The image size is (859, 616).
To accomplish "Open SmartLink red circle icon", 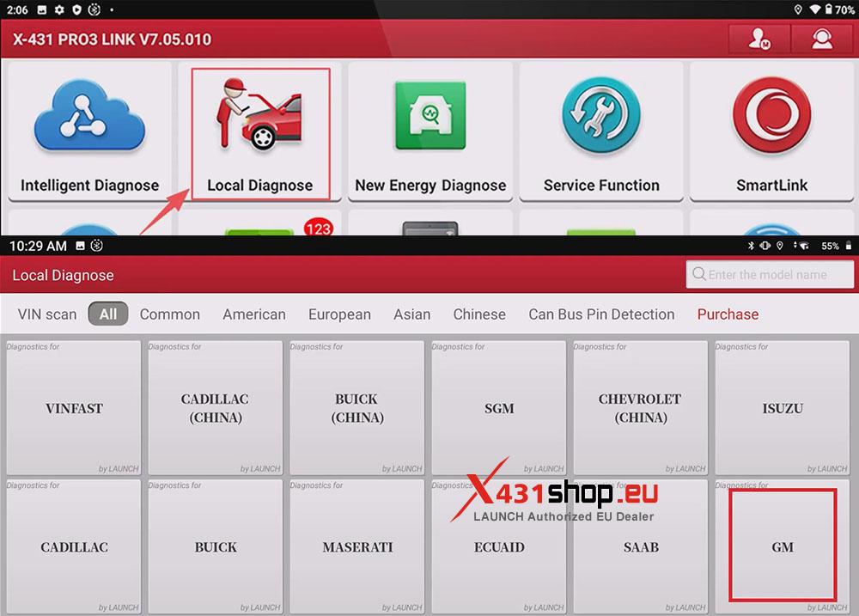I will [x=771, y=116].
